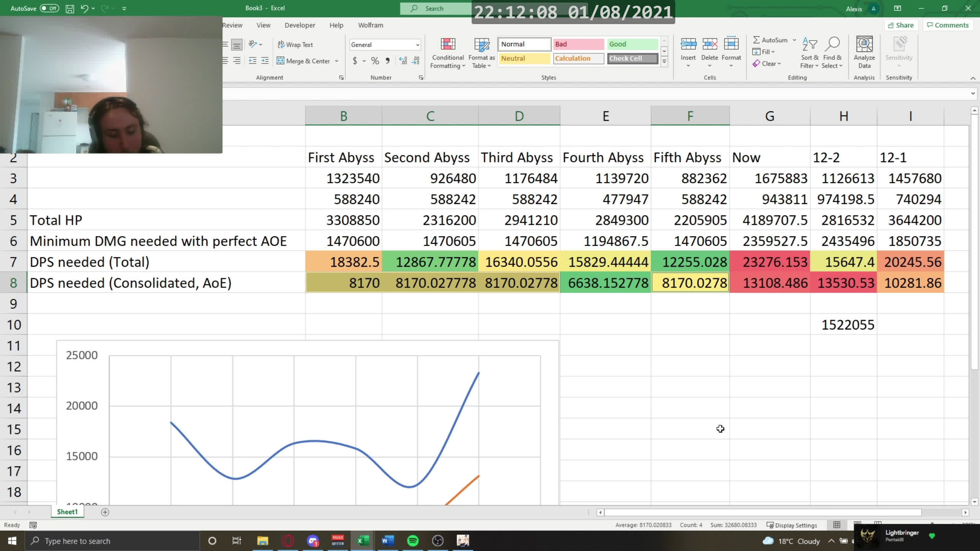Switch to the Sheet1 tab

coord(67,512)
